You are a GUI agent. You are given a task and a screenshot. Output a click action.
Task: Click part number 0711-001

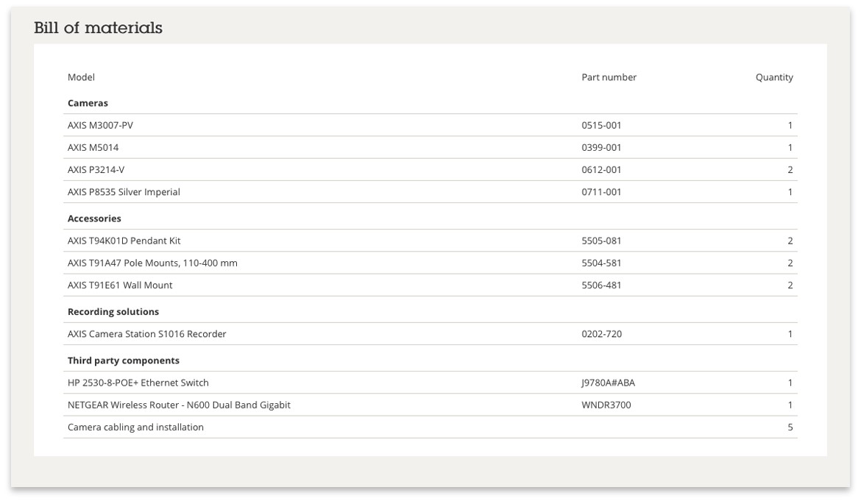[601, 192]
